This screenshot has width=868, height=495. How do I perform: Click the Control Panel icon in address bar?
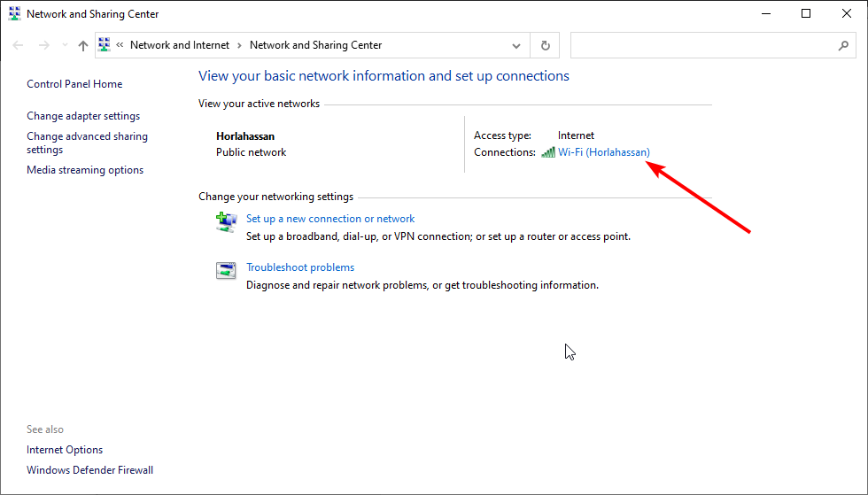coord(105,45)
